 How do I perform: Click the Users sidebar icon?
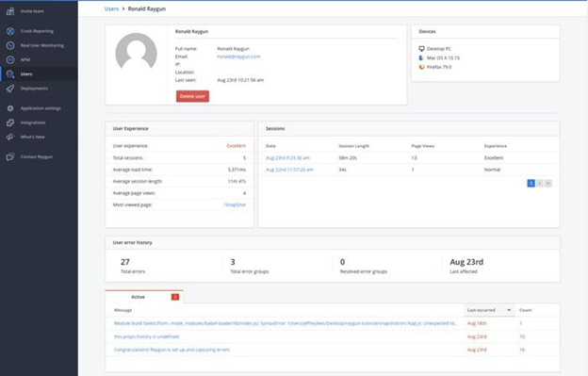coord(10,74)
